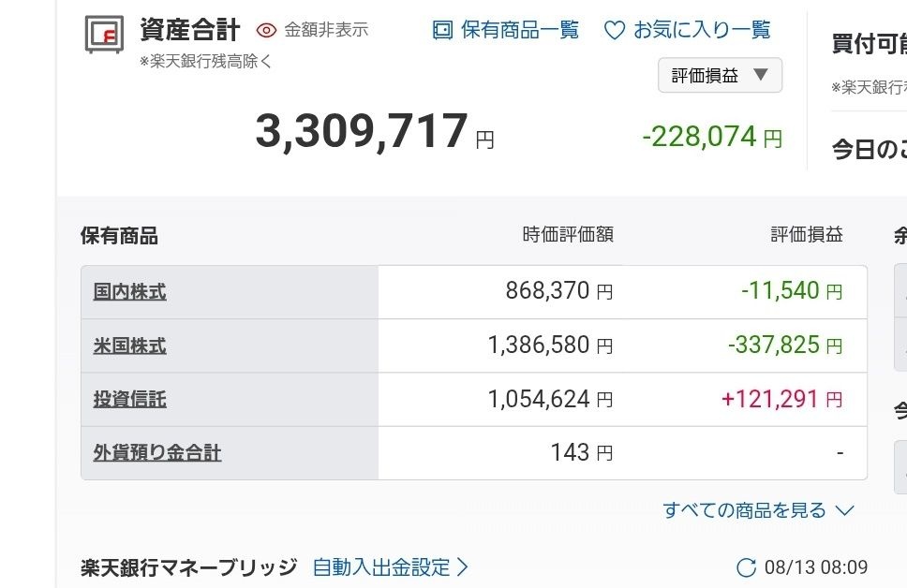Screen dimensions: 907x588
Task: Open the 国内株式 holdings link
Action: [129, 292]
